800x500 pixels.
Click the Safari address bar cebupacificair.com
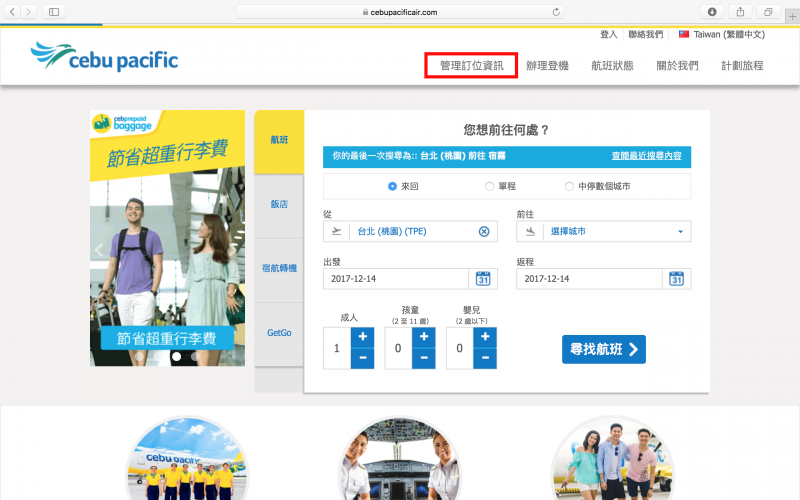tap(400, 12)
